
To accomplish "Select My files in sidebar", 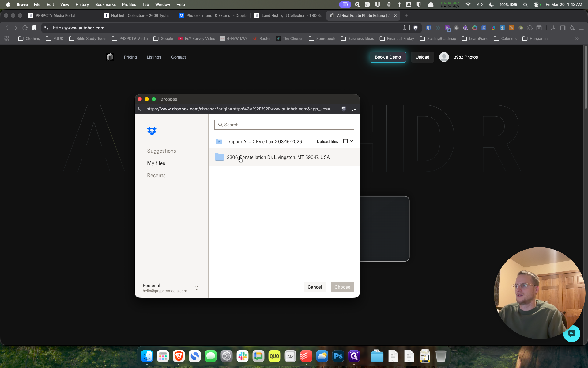I will point(156,163).
